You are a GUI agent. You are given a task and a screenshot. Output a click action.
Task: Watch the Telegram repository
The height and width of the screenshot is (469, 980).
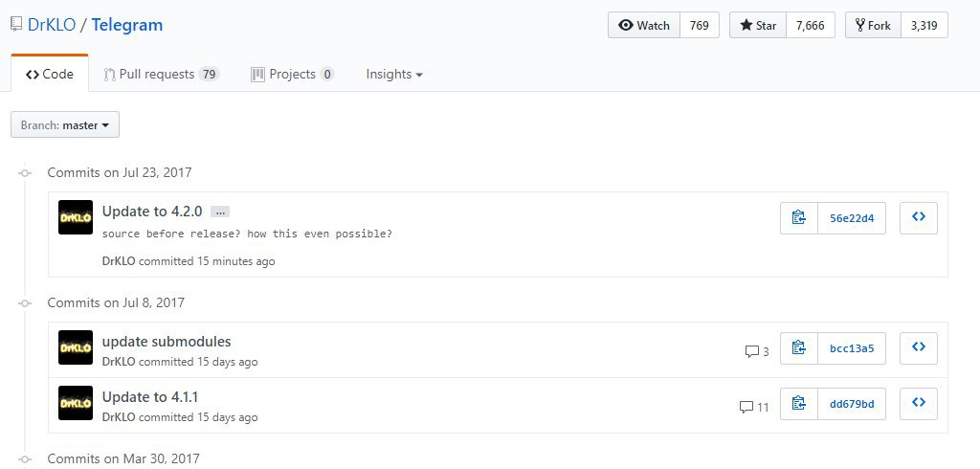pyautogui.click(x=644, y=25)
